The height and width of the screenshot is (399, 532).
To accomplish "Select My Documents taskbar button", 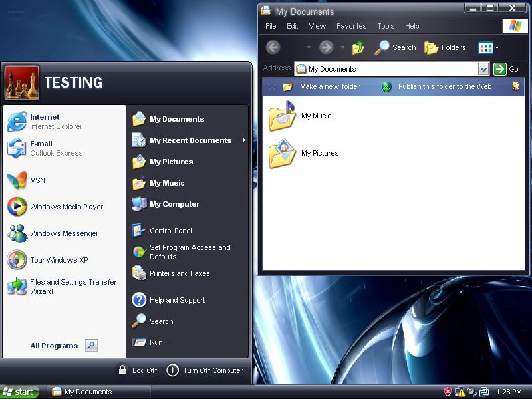I will coord(98,392).
